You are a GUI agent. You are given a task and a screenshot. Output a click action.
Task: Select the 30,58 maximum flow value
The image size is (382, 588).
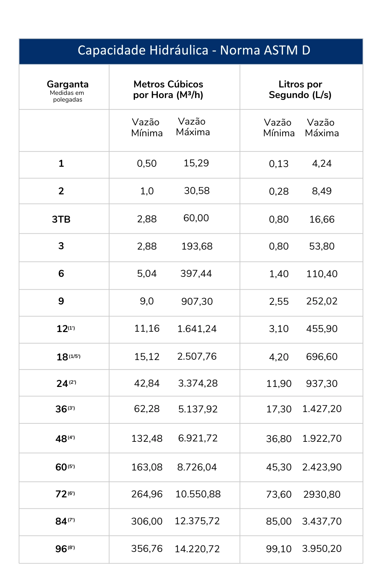coord(197,191)
